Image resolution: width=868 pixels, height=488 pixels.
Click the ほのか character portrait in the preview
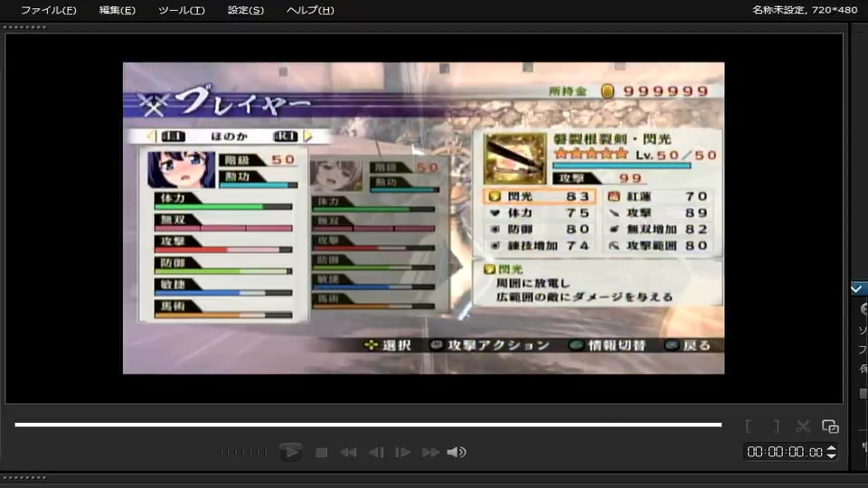[x=181, y=169]
